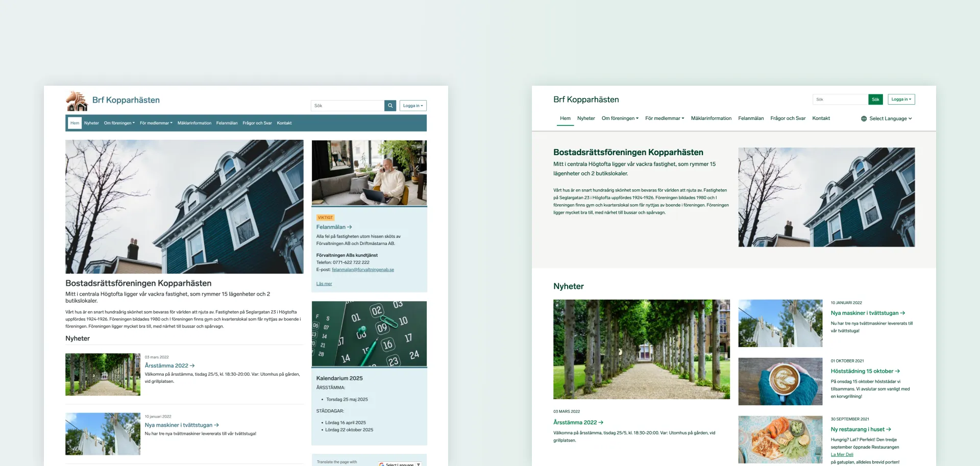The height and width of the screenshot is (466, 980).
Task: Open Kontakt in left page navigation
Action: [x=284, y=123]
